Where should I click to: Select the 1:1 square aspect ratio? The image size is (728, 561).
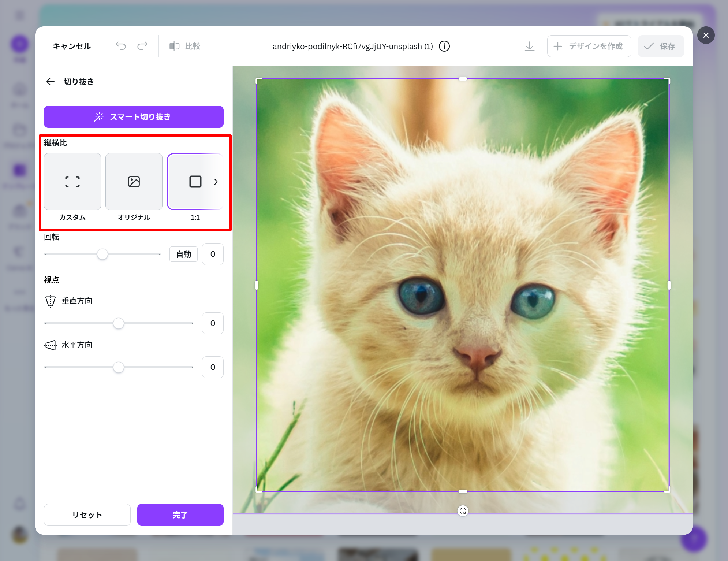[x=195, y=182]
